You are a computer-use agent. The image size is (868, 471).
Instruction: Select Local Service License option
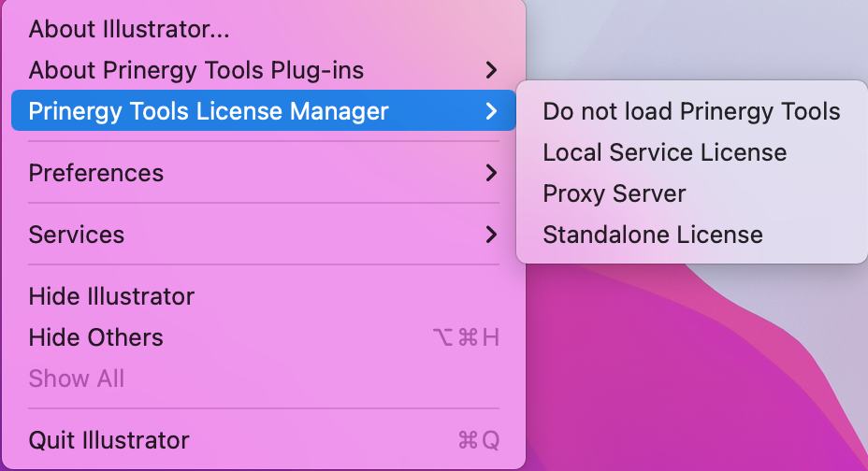pos(664,152)
